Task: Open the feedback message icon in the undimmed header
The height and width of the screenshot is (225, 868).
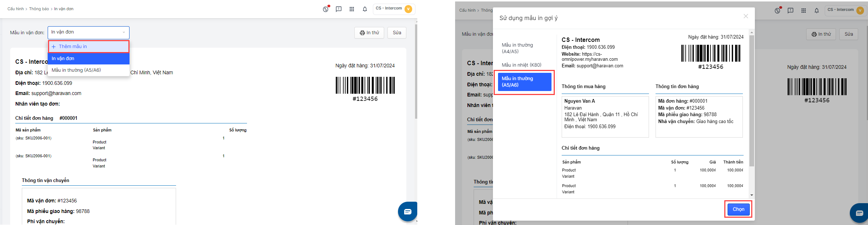Action: 339,9
